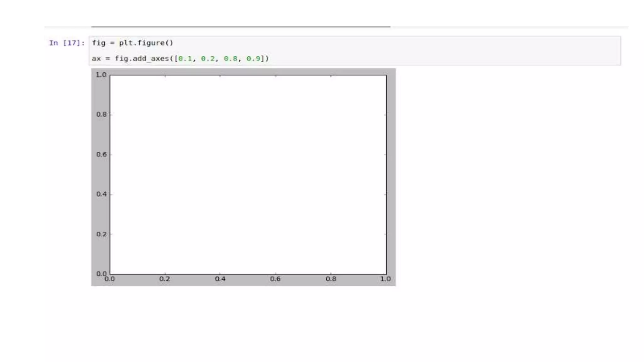Click the y-axis tick label 0.8
This screenshot has height=362, width=644.
(x=101, y=114)
